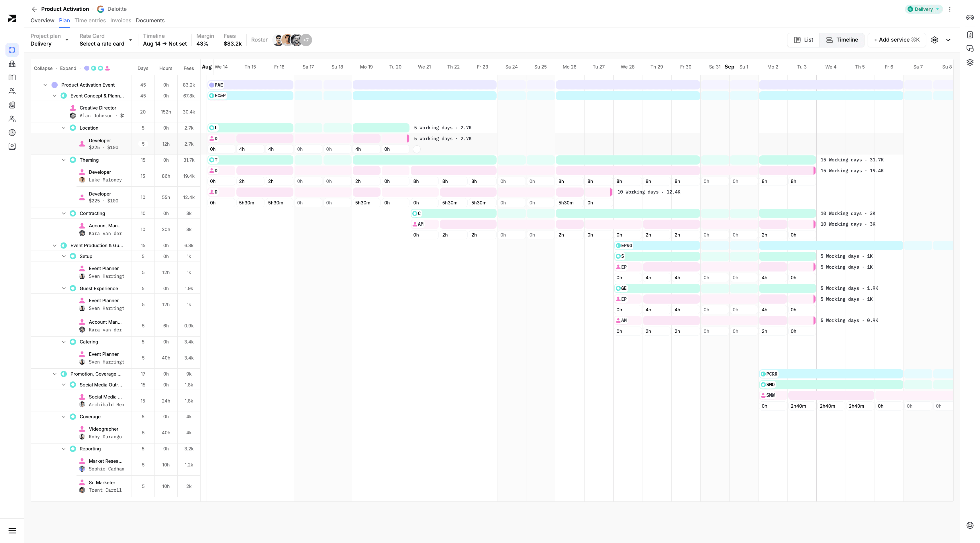The height and width of the screenshot is (543, 980).
Task: Expand the chevron next to settings gear
Action: pyautogui.click(x=948, y=40)
